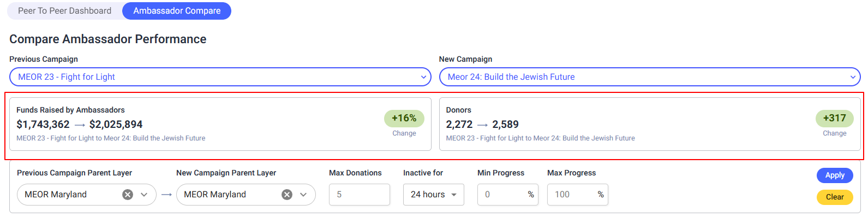Click the +317 donors change badge

835,118
